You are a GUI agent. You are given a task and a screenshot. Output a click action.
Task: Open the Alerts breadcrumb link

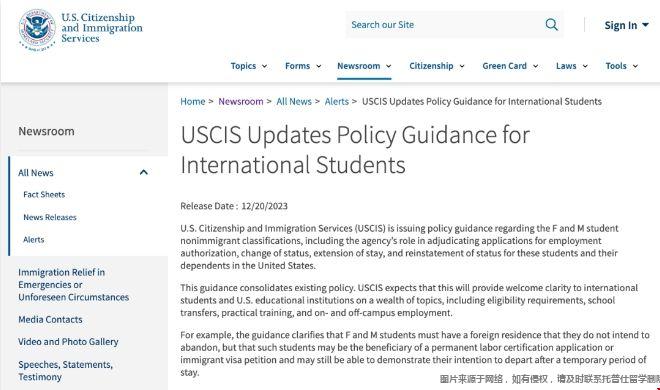[x=336, y=101]
